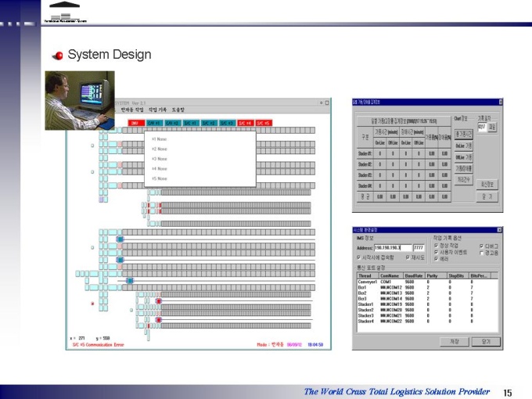Open the 도움말 menu

[x=178, y=110]
